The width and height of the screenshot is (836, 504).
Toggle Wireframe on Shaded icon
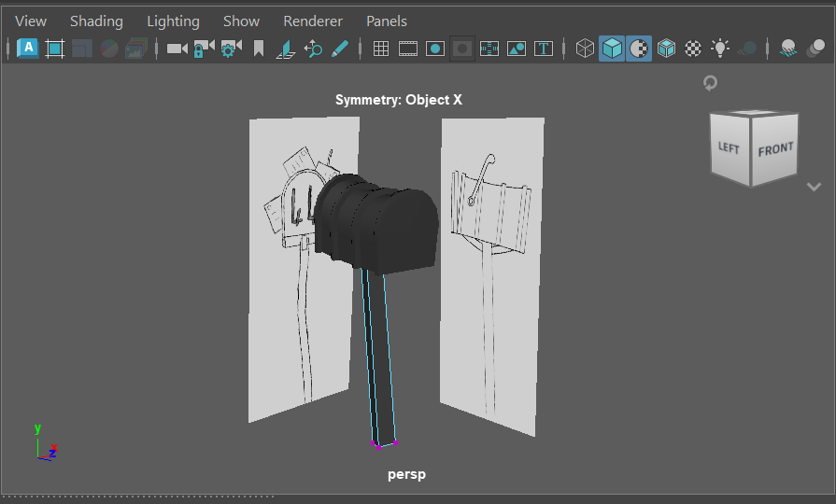coord(666,49)
